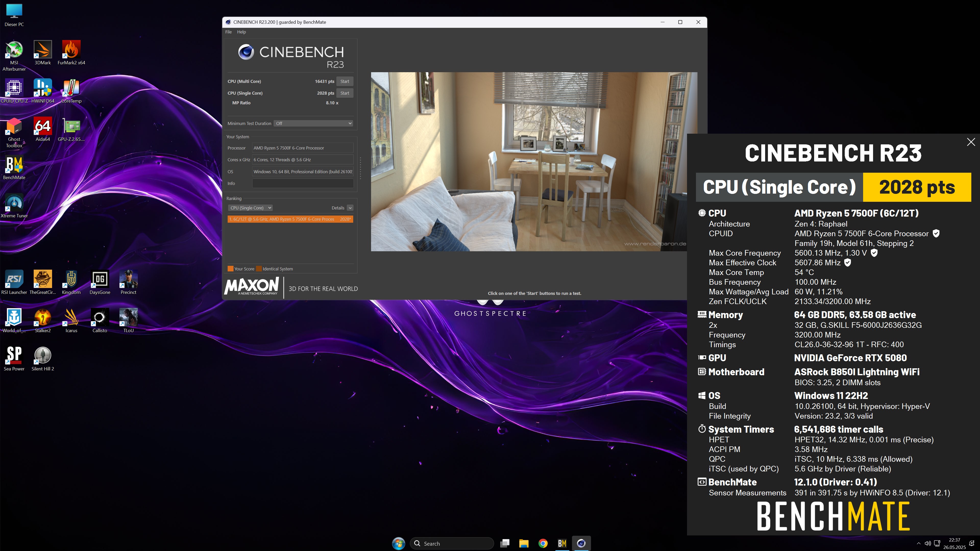980x551 pixels.
Task: Launch MSI Afterburner from the desktop
Action: pyautogui.click(x=14, y=56)
